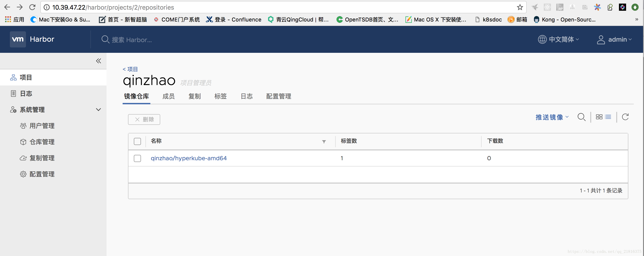The image size is (644, 256).
Task: Bookmark page with star icon
Action: pyautogui.click(x=520, y=7)
